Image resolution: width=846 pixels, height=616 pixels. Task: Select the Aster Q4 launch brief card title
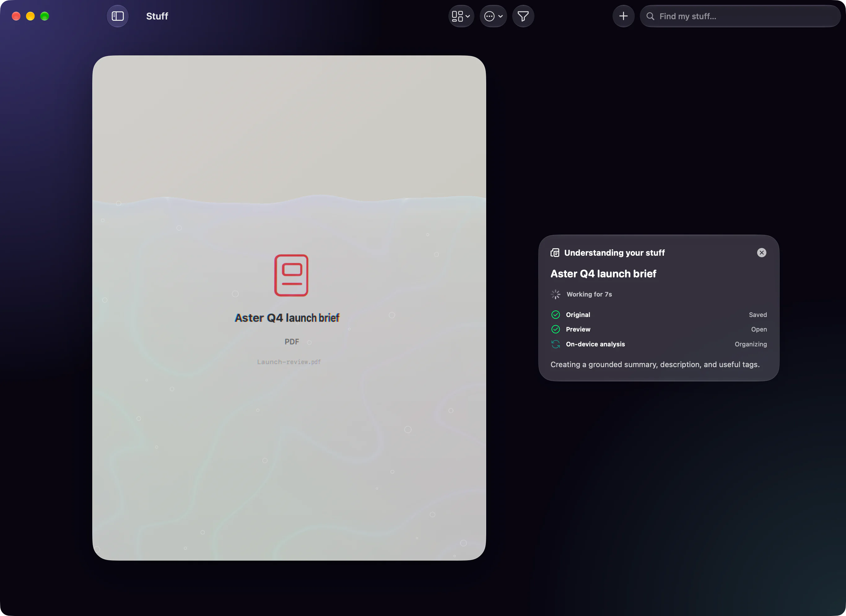pyautogui.click(x=287, y=318)
